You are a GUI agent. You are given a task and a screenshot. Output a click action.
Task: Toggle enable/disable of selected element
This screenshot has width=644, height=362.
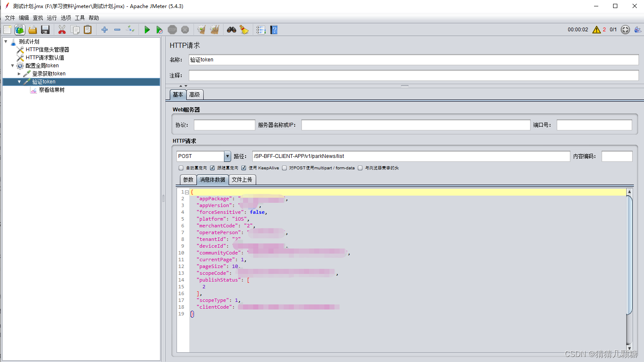[130, 30]
